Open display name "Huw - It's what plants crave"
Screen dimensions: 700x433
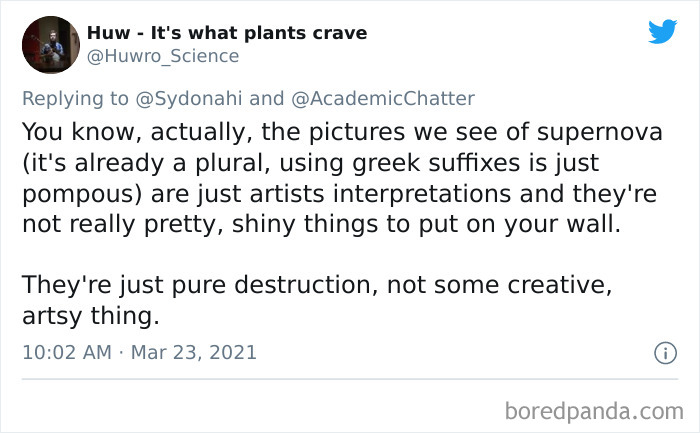click(x=227, y=33)
